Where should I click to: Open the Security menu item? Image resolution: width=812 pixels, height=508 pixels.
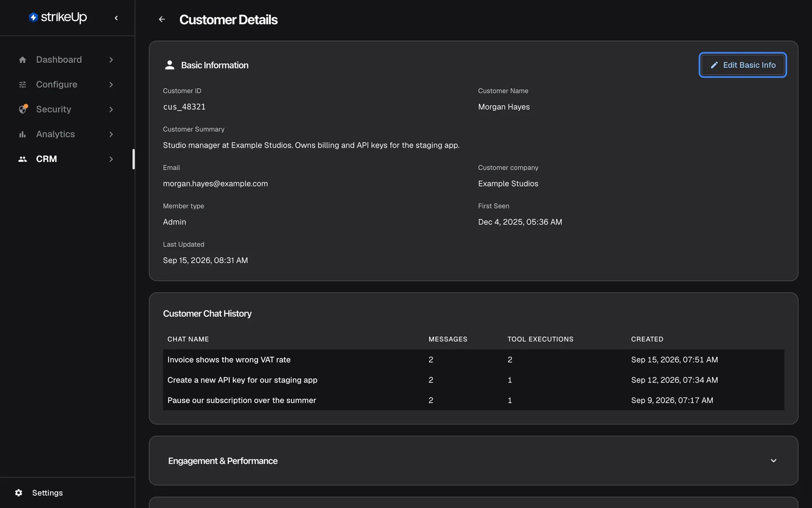tap(67, 109)
